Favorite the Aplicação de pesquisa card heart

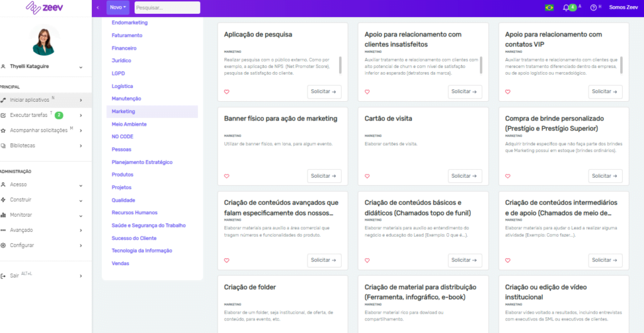click(x=227, y=92)
